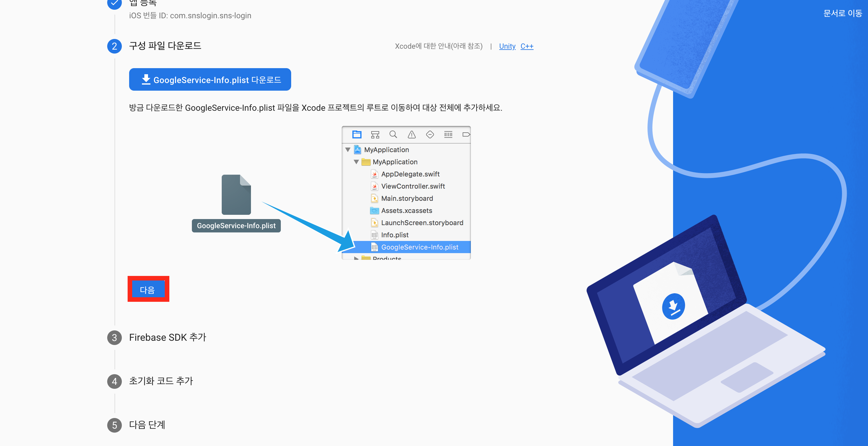Open step 3 Firebase SDK 추가
868x446 pixels.
(167, 337)
